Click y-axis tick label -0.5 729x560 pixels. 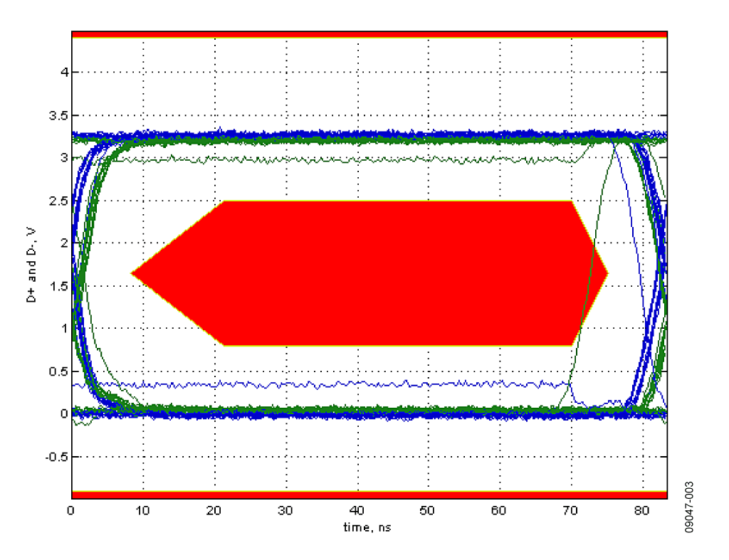(56, 457)
